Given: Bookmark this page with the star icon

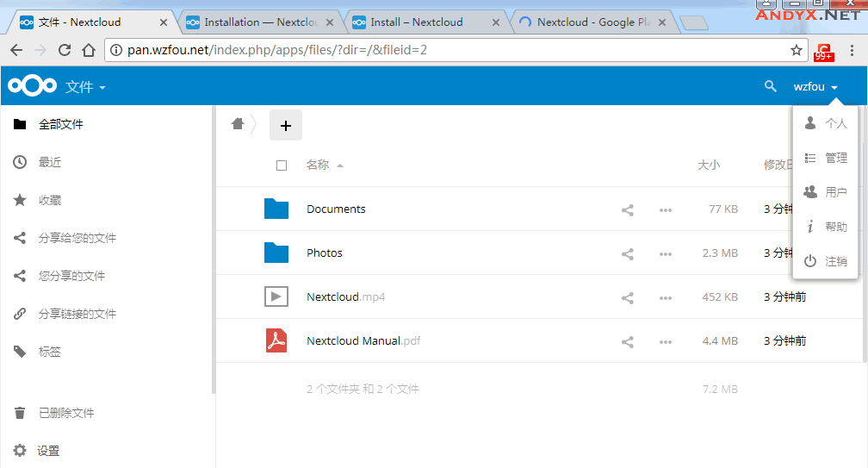Looking at the screenshot, I should click(x=797, y=50).
